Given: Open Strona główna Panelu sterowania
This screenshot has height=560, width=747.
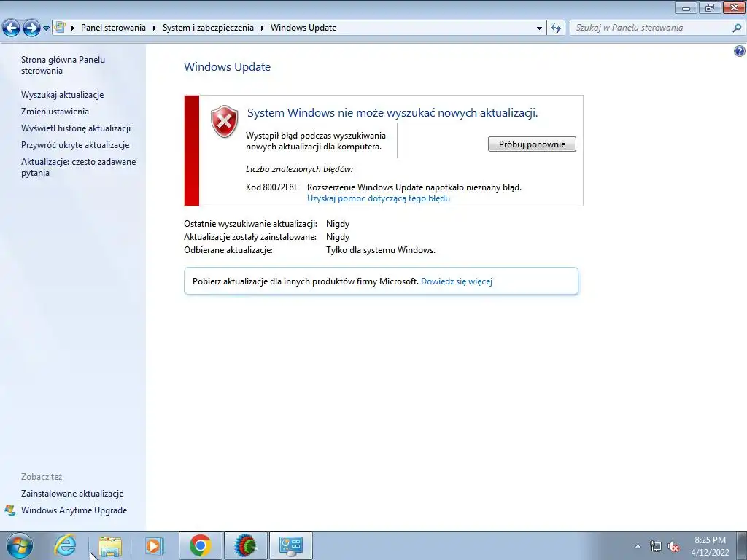Looking at the screenshot, I should point(63,65).
